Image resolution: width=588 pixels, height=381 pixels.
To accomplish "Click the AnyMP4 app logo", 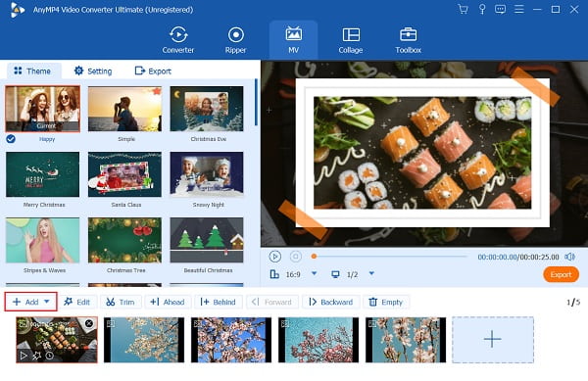I will (17, 10).
